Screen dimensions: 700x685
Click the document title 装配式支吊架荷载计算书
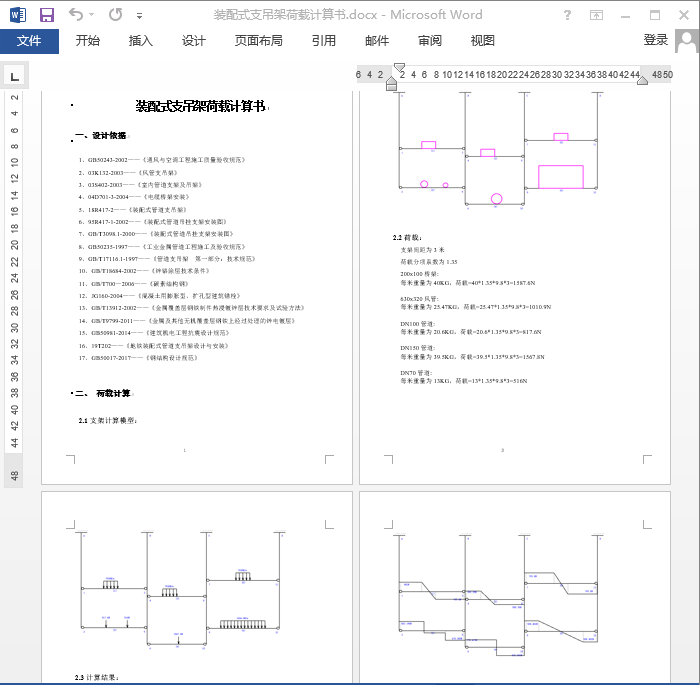click(200, 106)
